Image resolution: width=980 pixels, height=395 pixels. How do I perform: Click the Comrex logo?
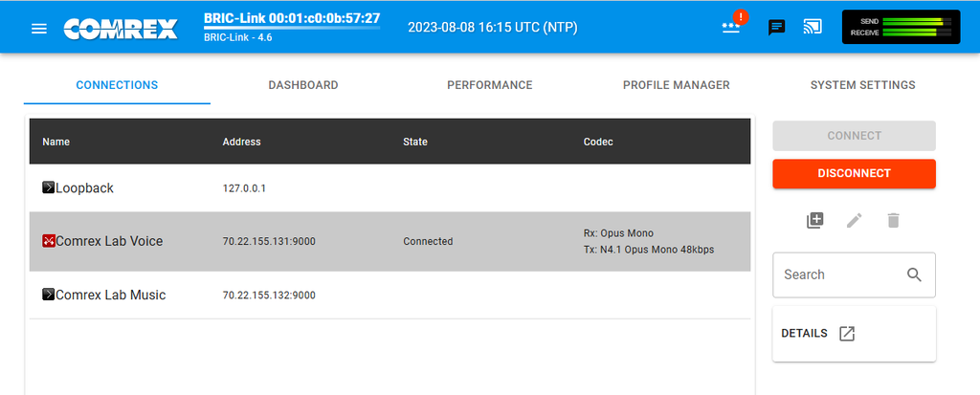coord(121,29)
